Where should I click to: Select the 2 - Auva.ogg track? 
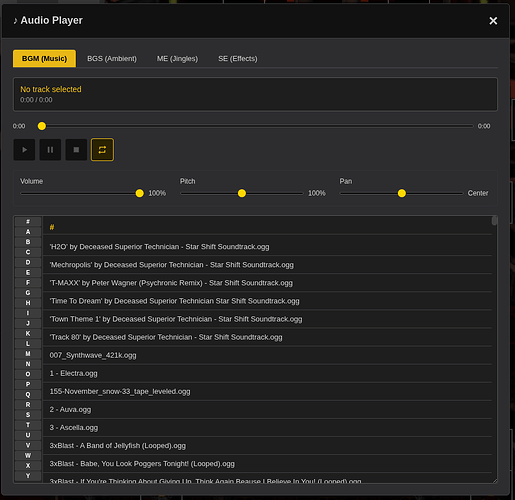tap(267, 409)
